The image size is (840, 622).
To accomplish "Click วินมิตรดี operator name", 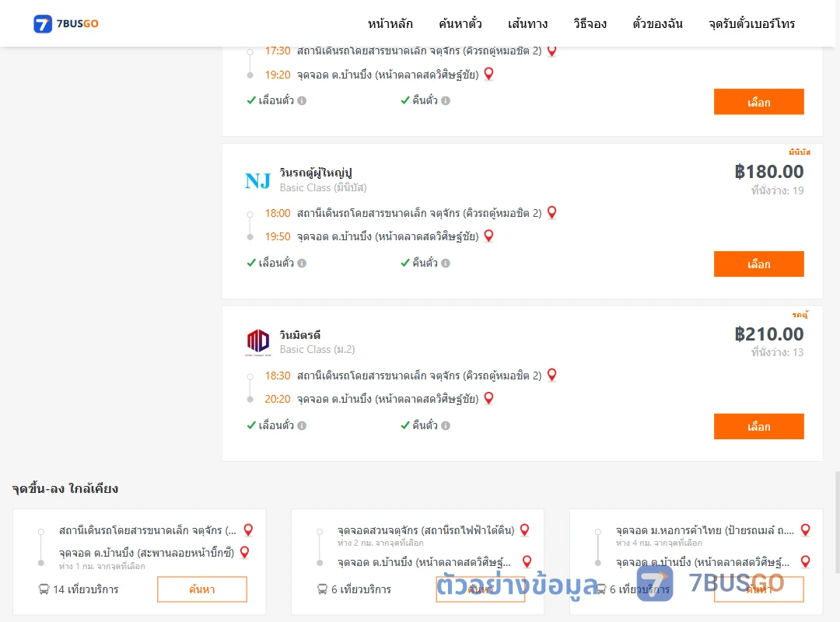I will (x=300, y=335).
